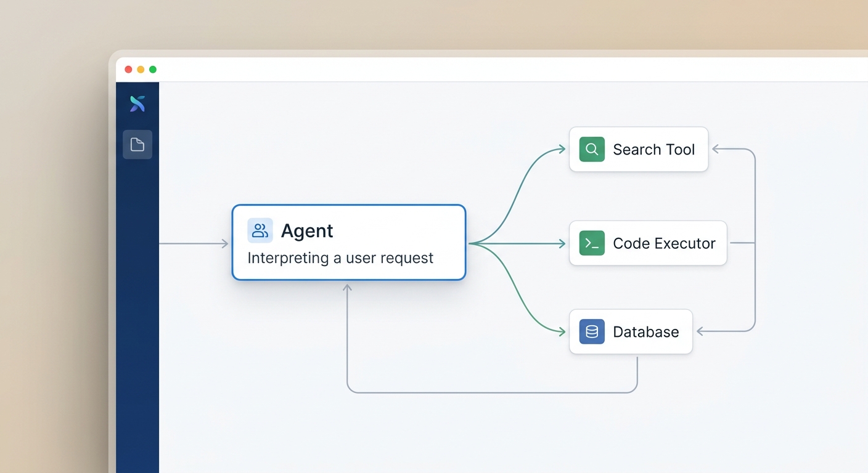Click the gray arrowhead right of Search Tool
This screenshot has height=473, width=868.
pyautogui.click(x=716, y=149)
